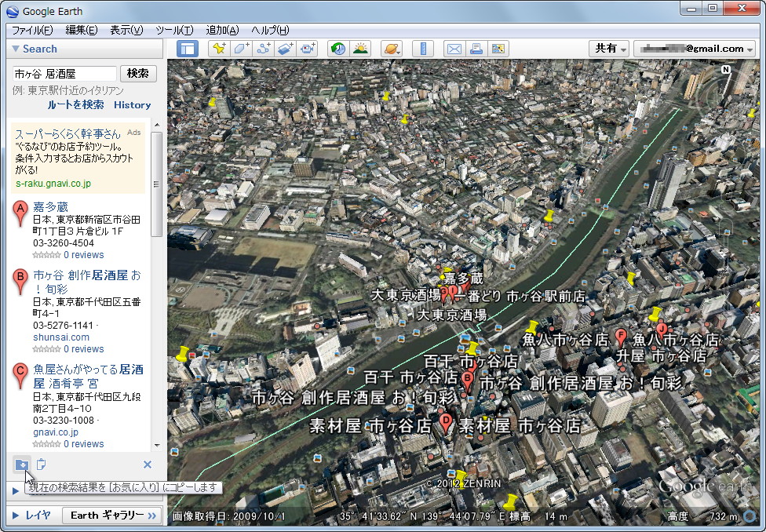This screenshot has width=766, height=532.
Task: Open the スーパーらくらく幹事さん ad link
Action: coord(67,133)
